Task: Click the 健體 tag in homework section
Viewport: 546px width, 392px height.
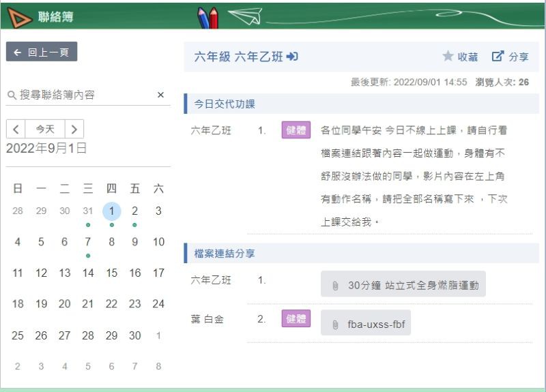Action: [x=296, y=130]
